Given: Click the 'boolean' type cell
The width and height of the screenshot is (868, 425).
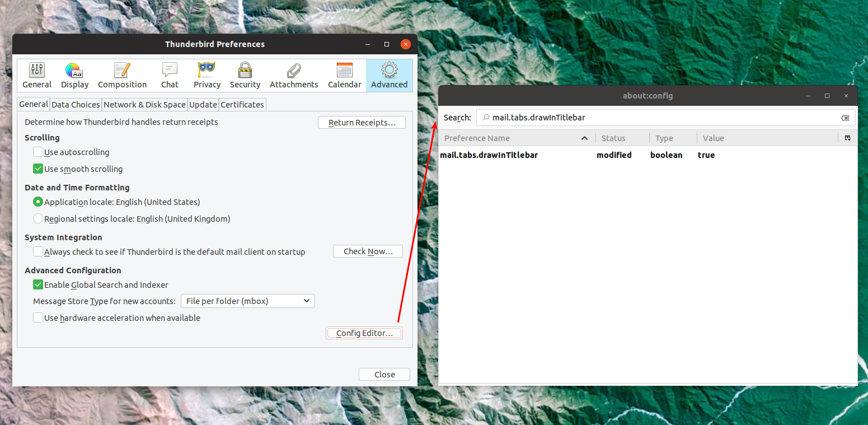Looking at the screenshot, I should coord(666,155).
